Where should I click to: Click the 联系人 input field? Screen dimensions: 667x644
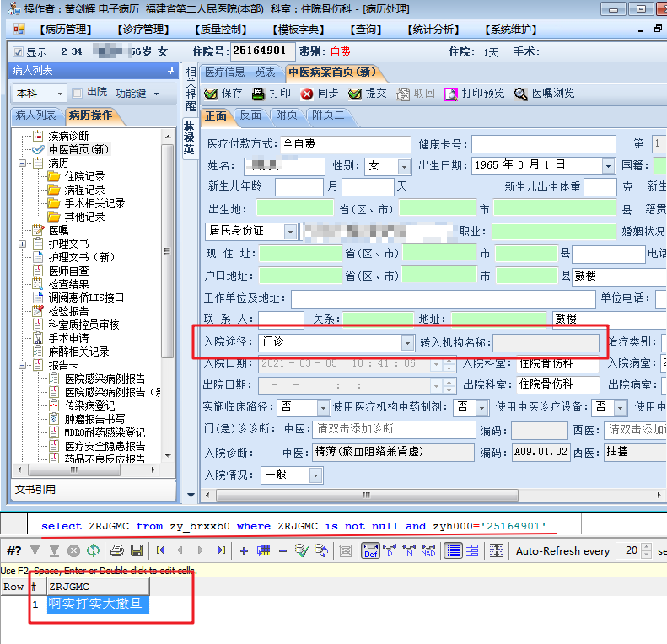click(x=281, y=319)
